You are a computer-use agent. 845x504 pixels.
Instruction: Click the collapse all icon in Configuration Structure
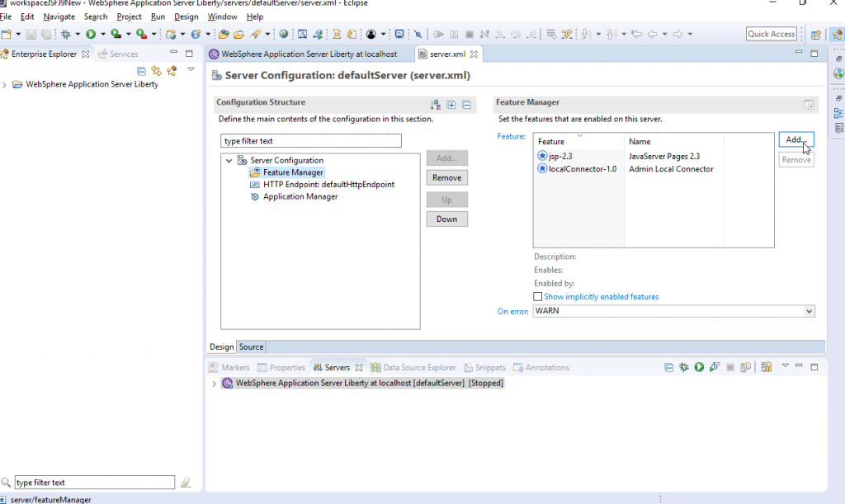pyautogui.click(x=467, y=105)
